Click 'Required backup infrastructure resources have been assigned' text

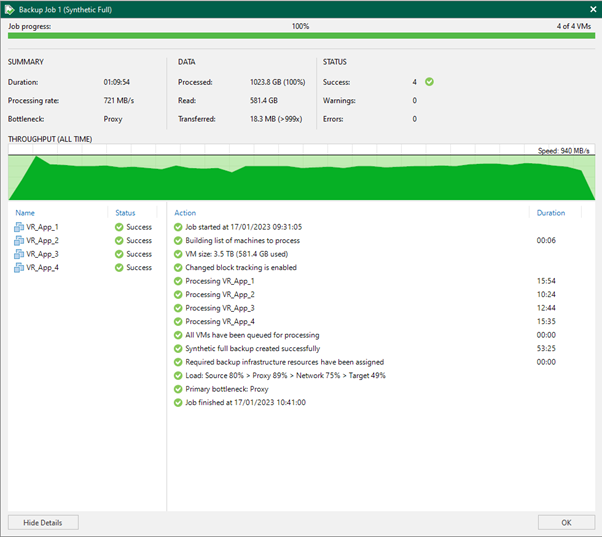pos(284,362)
